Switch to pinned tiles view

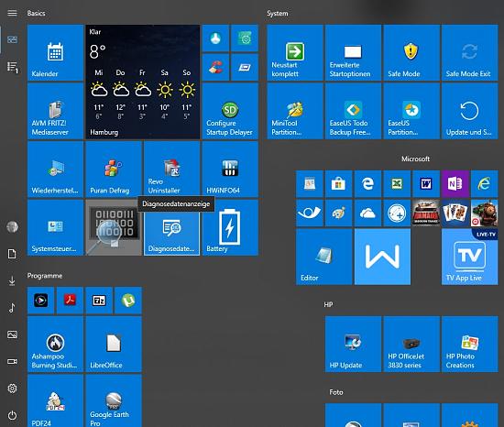click(x=12, y=39)
